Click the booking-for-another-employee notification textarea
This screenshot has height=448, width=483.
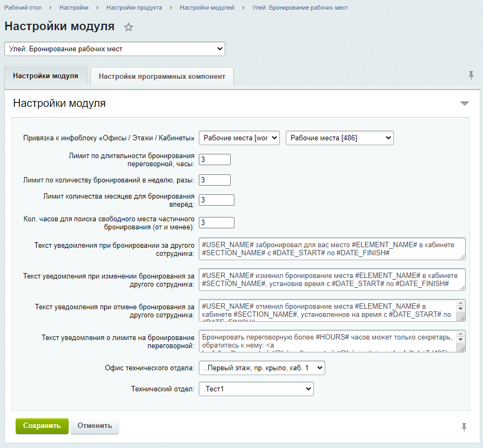pyautogui.click(x=332, y=249)
